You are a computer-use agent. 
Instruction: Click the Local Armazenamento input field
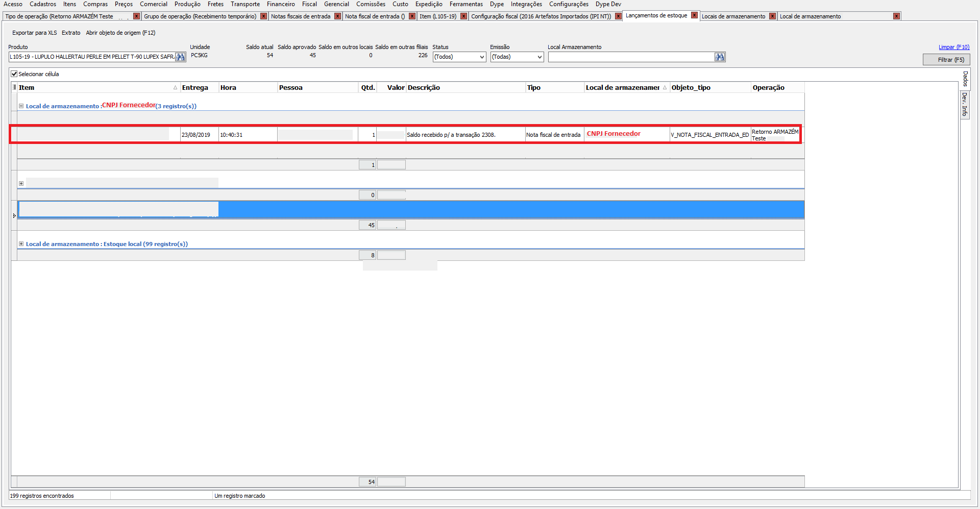click(631, 57)
